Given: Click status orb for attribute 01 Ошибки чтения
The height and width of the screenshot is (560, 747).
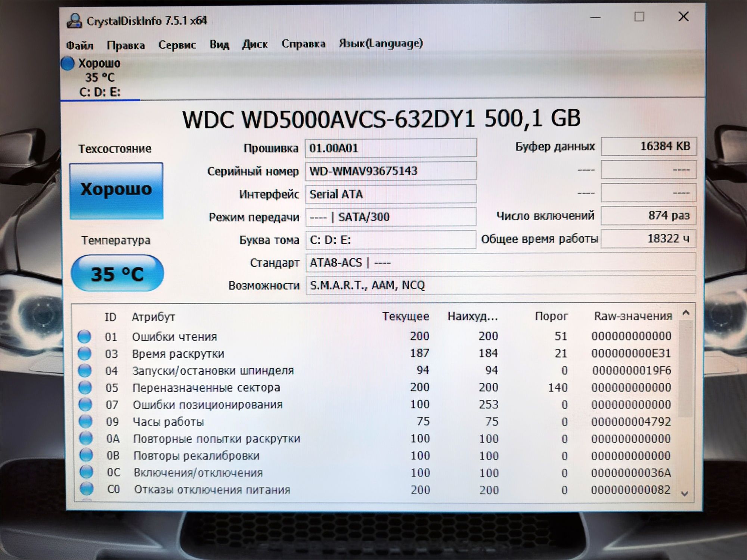Looking at the screenshot, I should pyautogui.click(x=84, y=336).
